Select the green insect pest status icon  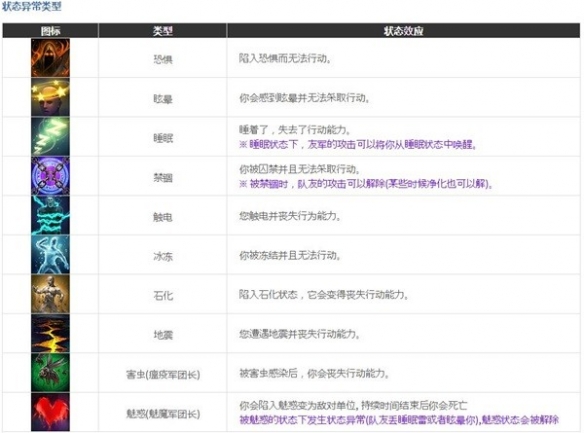pyautogui.click(x=50, y=373)
